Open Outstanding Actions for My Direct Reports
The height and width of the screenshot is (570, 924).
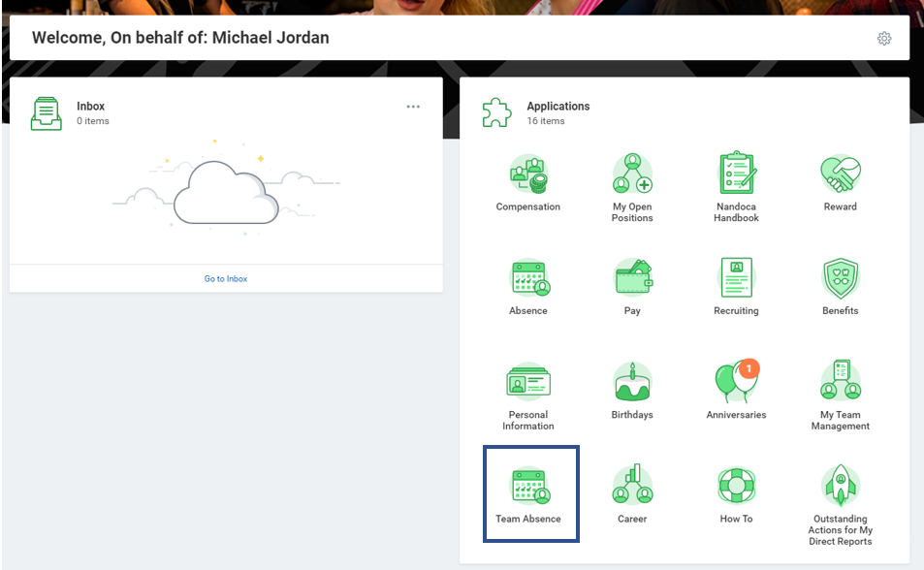(x=840, y=486)
